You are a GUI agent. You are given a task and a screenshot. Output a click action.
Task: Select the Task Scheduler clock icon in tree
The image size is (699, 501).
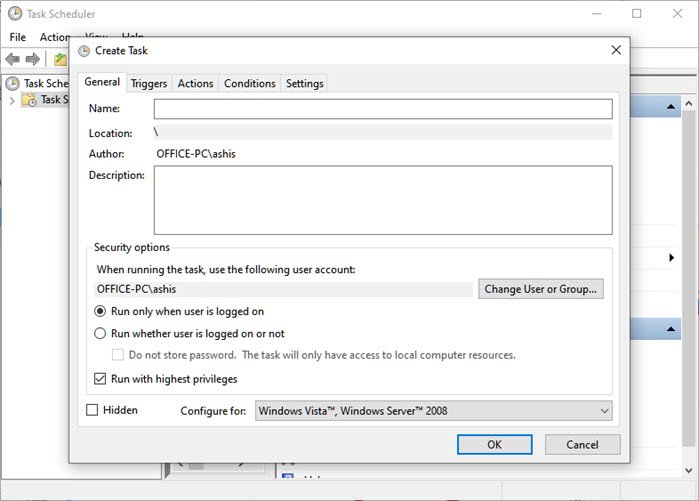pos(13,84)
